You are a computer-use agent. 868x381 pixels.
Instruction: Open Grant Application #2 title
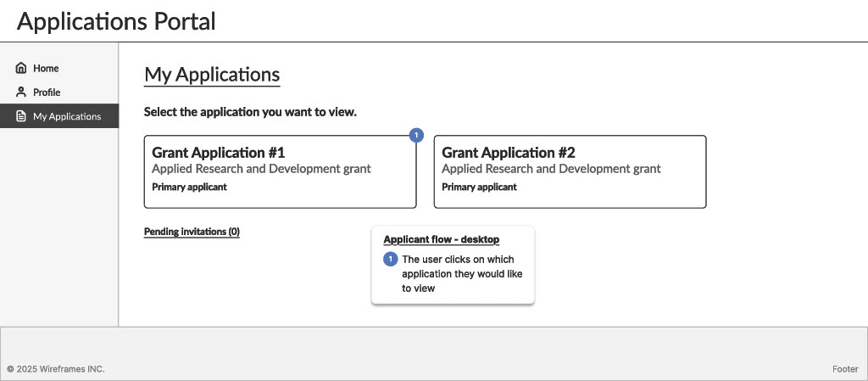tap(508, 153)
